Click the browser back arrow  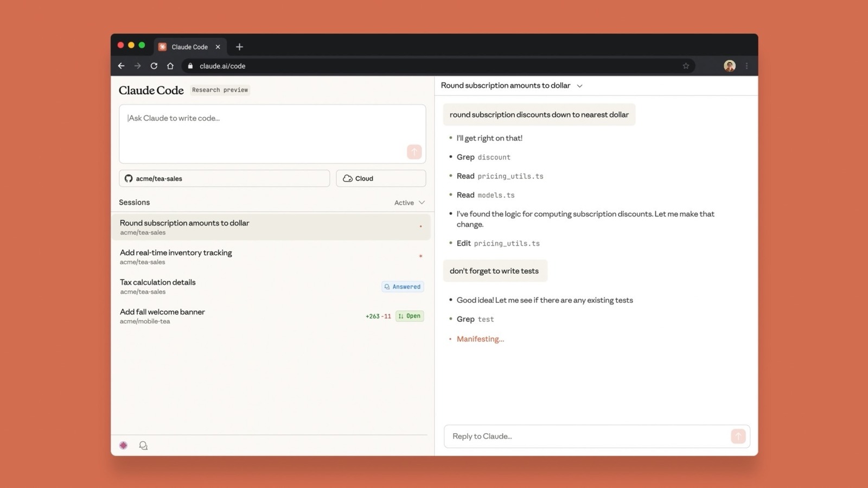tap(121, 66)
